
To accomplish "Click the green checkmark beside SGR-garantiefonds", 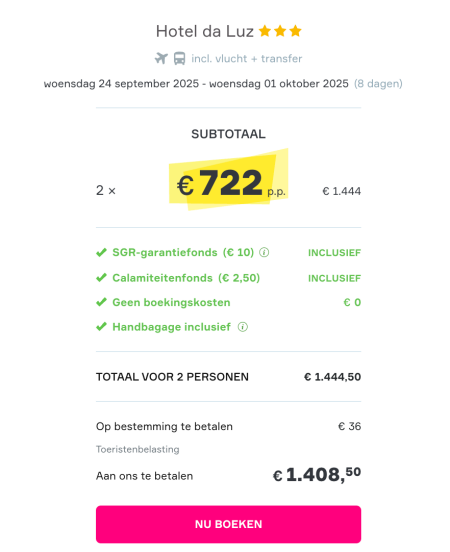I will coord(101,252).
